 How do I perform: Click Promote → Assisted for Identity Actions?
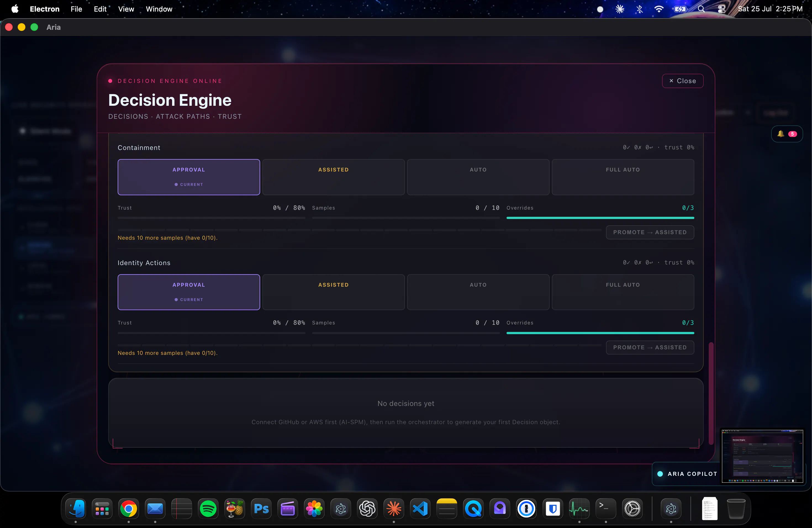(650, 347)
